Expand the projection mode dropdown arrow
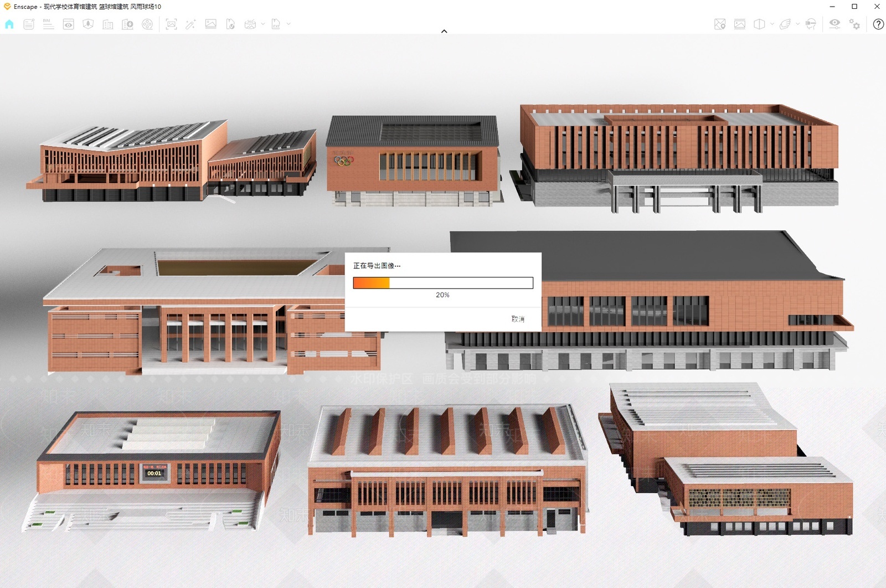886x588 pixels. point(772,24)
